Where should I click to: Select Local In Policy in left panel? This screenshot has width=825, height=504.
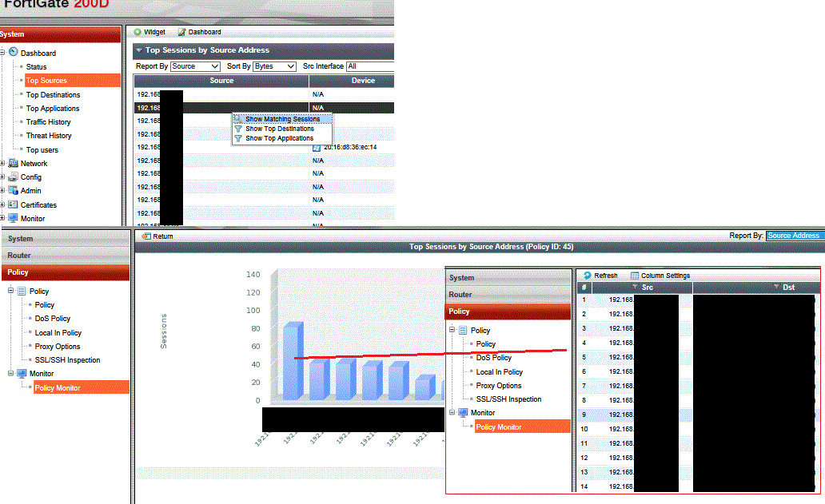(58, 332)
